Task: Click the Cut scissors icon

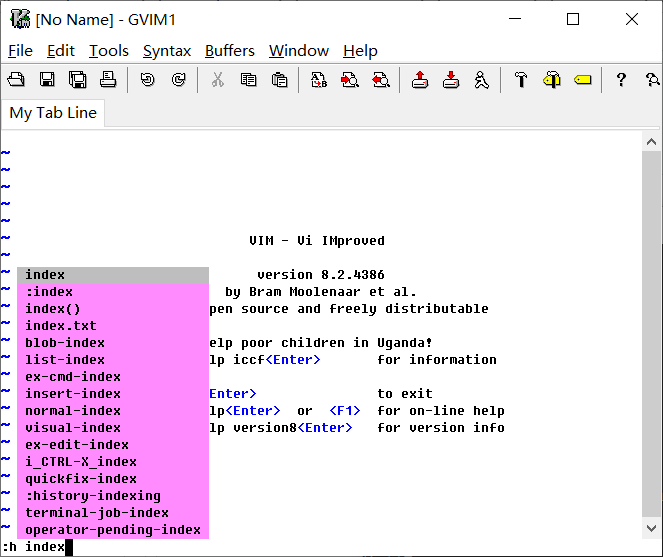Action: (218, 80)
